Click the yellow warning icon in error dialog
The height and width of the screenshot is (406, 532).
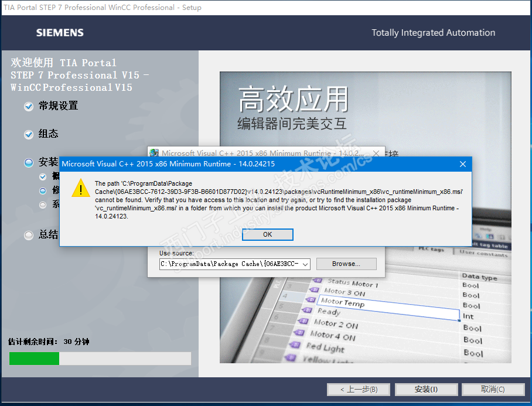coord(81,187)
